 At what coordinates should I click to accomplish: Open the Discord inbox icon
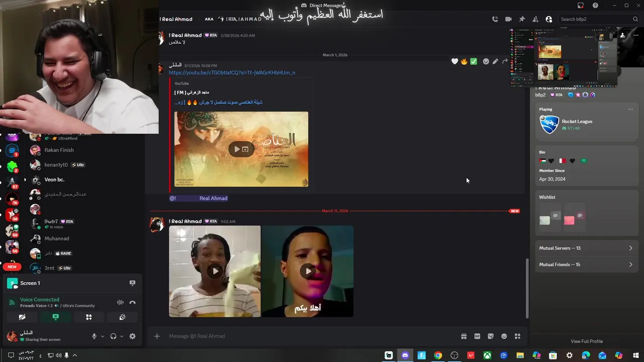click(x=581, y=5)
